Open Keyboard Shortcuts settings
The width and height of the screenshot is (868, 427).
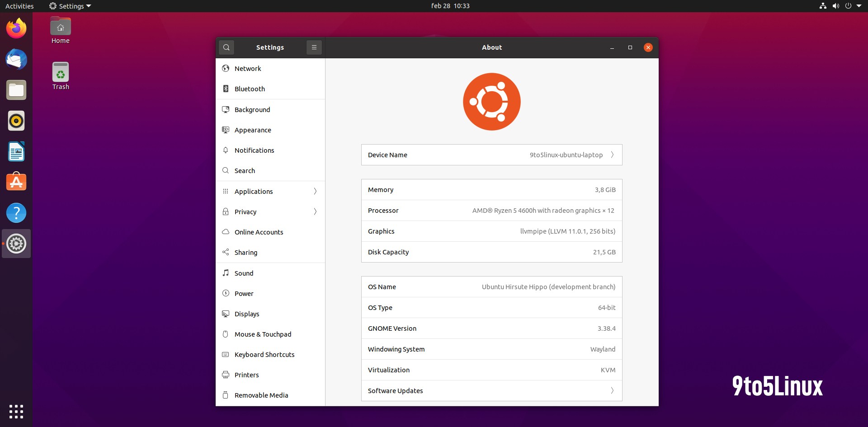point(264,354)
